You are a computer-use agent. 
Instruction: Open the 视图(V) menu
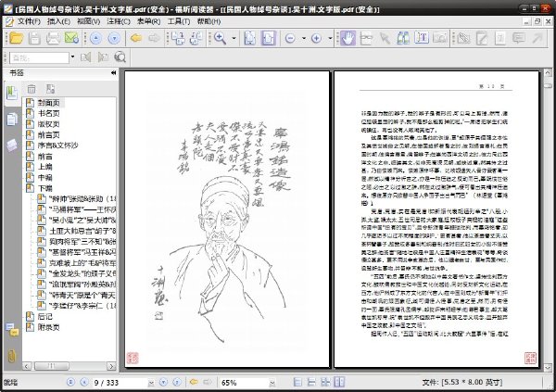coord(89,21)
